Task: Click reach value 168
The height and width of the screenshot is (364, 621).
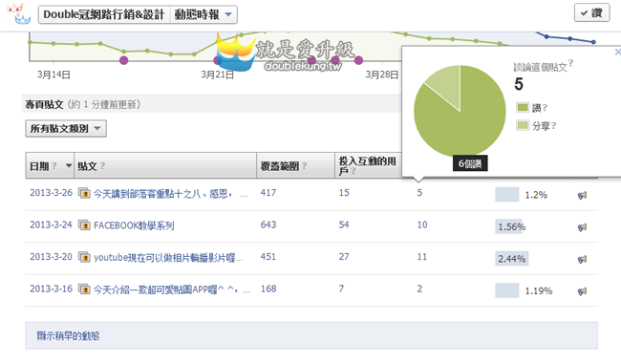Action: click(x=268, y=289)
